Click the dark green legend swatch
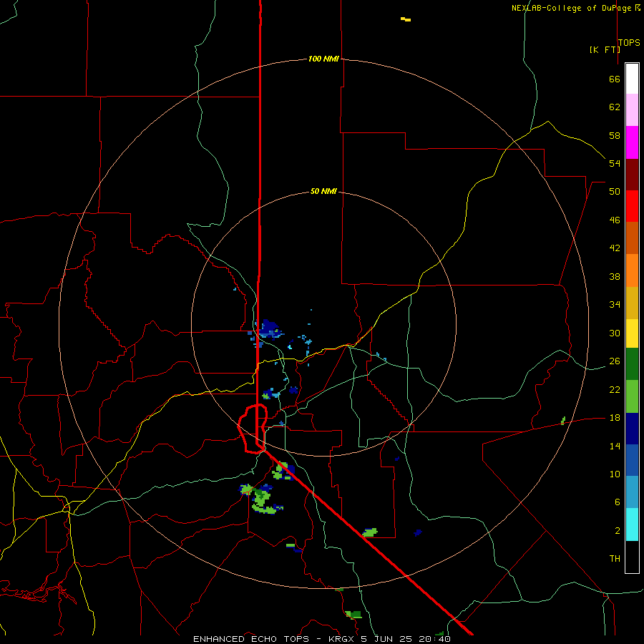This screenshot has width=644, height=644. click(632, 364)
